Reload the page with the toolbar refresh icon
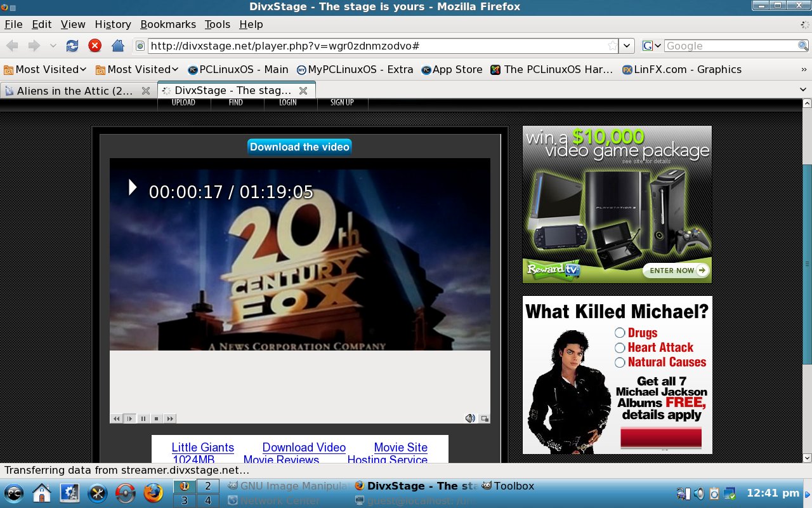The height and width of the screenshot is (508, 812). click(x=72, y=46)
